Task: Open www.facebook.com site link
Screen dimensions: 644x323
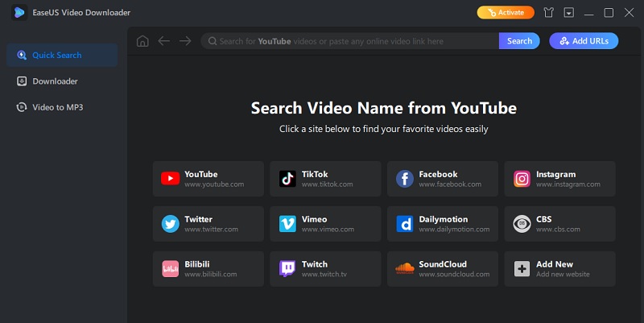Action: [450, 184]
